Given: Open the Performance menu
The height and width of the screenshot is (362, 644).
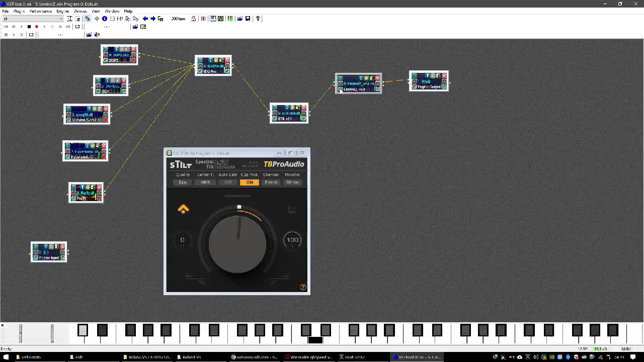Looking at the screenshot, I should (x=41, y=11).
